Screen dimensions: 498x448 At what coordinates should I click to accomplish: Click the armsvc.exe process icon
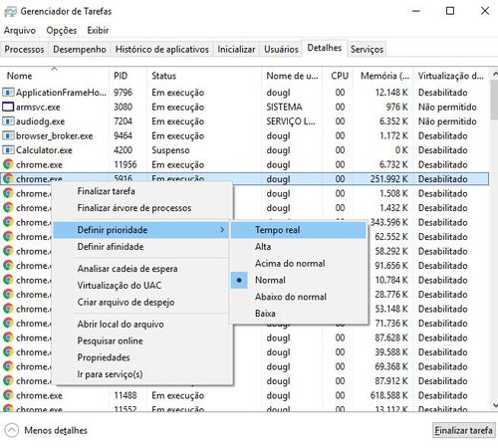coord(8,107)
